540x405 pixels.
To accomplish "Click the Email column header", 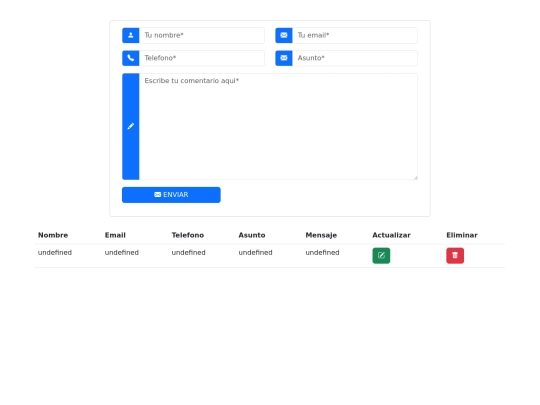I will click(x=115, y=235).
